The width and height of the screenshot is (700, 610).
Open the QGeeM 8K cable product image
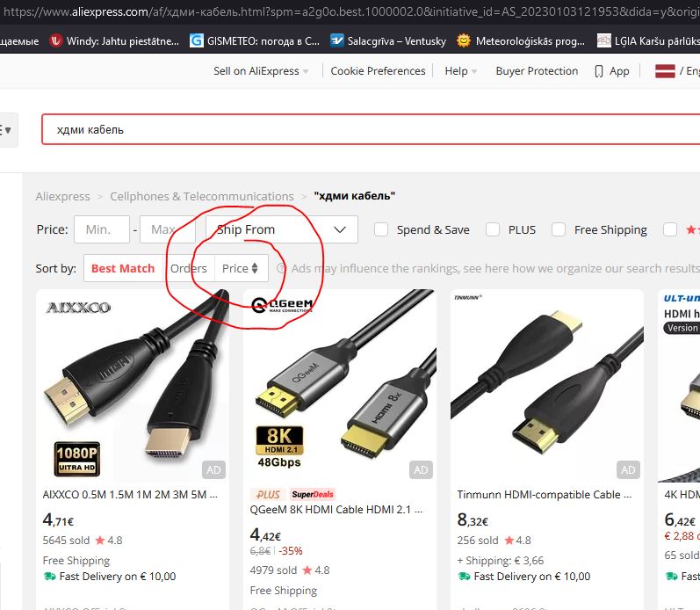[340, 385]
